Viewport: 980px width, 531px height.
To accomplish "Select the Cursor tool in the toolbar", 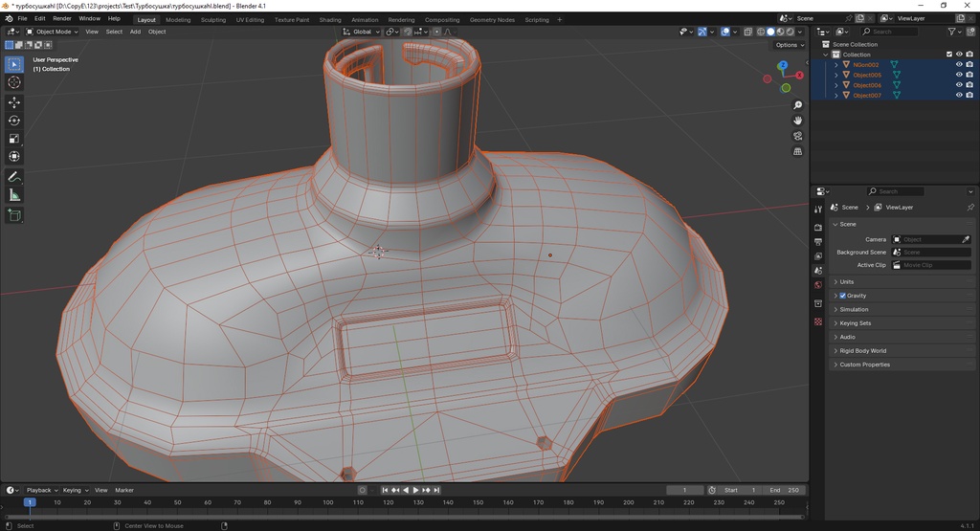I will [14, 82].
